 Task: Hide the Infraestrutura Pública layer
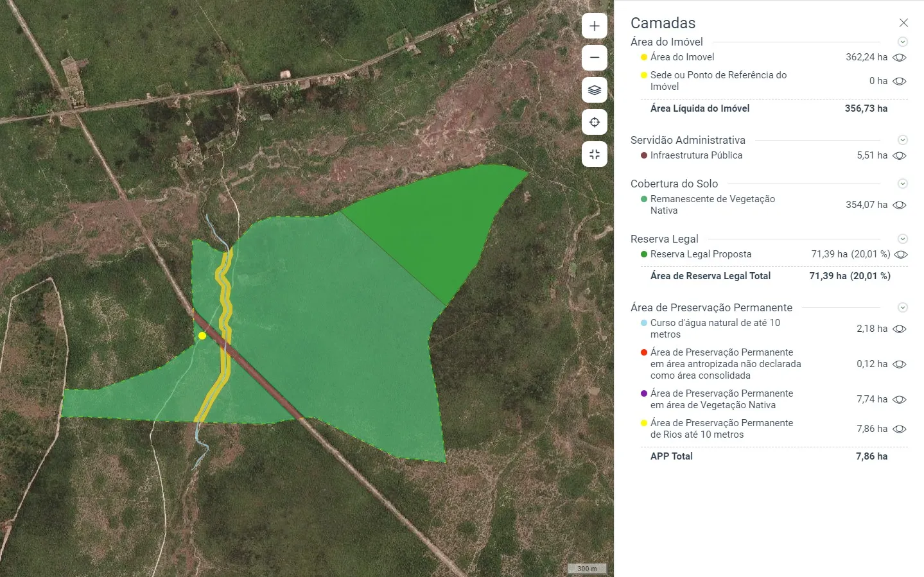pyautogui.click(x=900, y=155)
